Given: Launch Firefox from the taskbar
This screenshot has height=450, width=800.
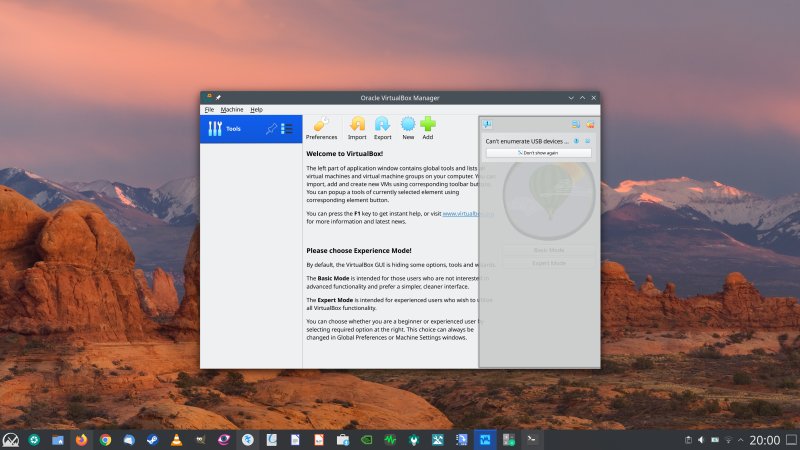Looking at the screenshot, I should 81,440.
